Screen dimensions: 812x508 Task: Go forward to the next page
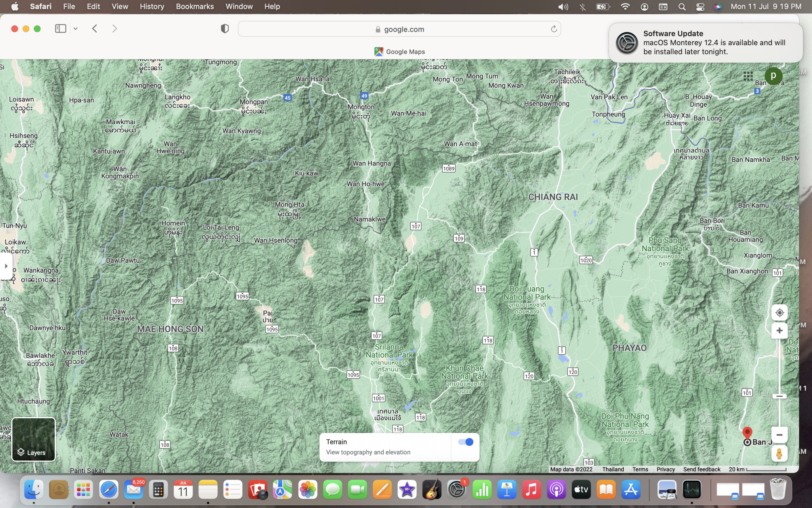point(115,29)
